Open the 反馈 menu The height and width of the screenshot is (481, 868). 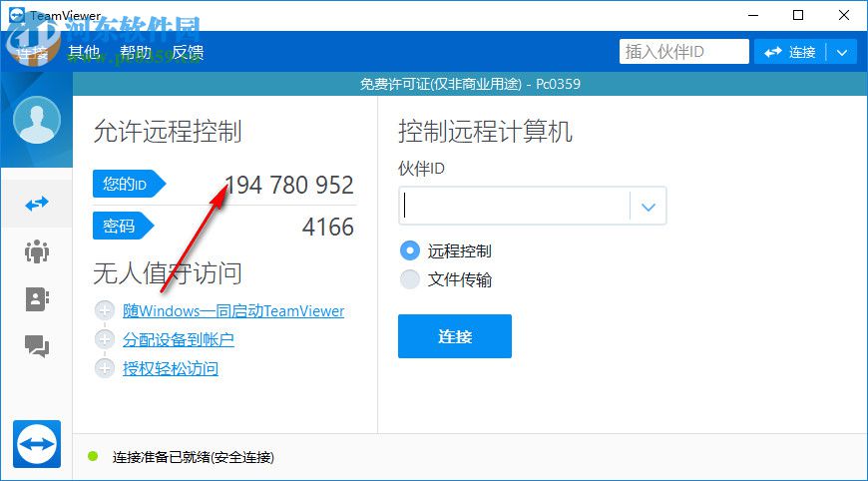(x=188, y=52)
